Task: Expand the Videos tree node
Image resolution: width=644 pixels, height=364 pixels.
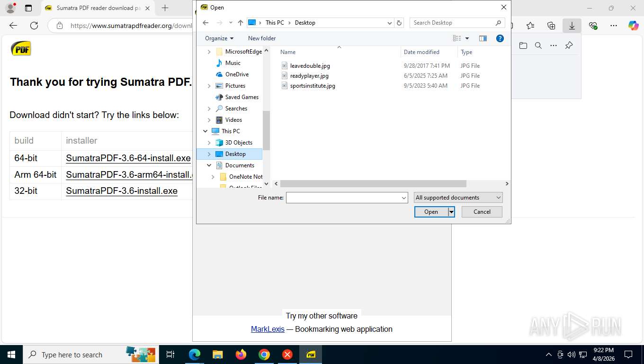Action: [x=209, y=120]
